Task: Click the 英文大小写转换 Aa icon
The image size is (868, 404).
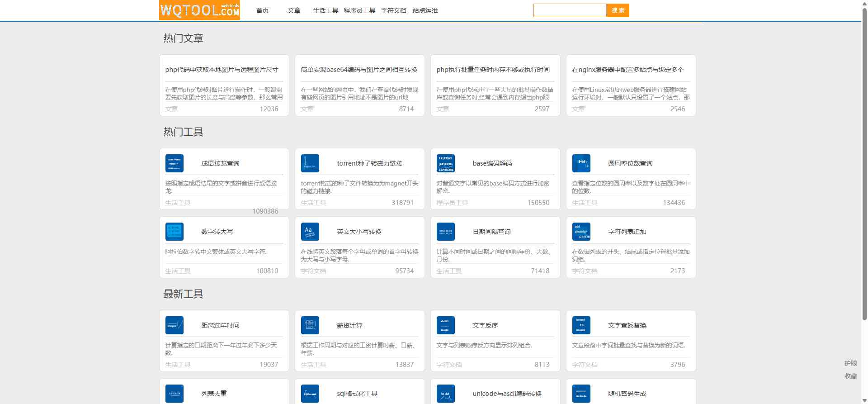Action: tap(310, 232)
